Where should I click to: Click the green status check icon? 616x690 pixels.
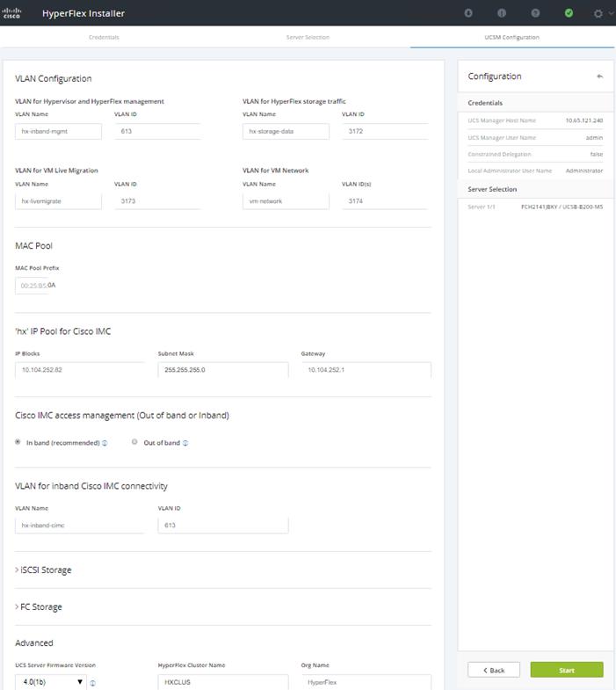pos(569,13)
